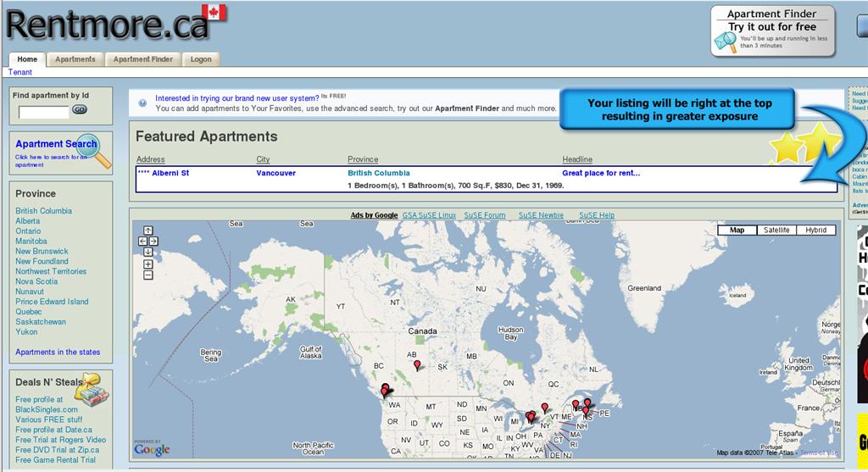Select Prince Edward Island
This screenshot has width=868, height=472.
(x=52, y=302)
